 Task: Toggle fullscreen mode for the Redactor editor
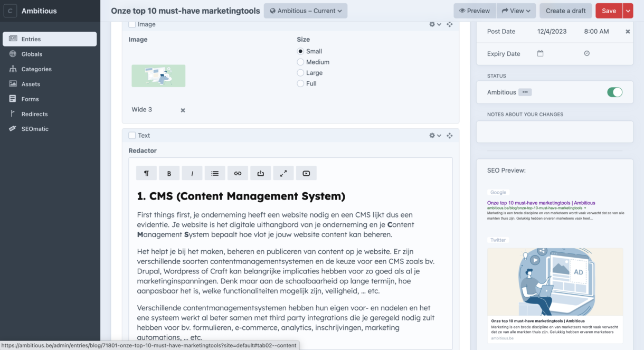pyautogui.click(x=283, y=173)
